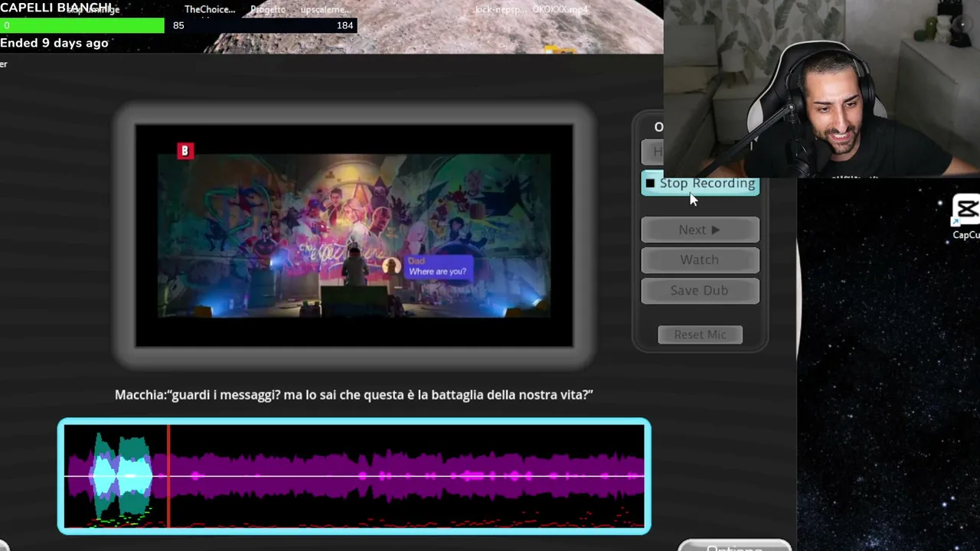The width and height of the screenshot is (980, 551).
Task: Click the "85" value beside the progress bar
Action: pos(178,25)
